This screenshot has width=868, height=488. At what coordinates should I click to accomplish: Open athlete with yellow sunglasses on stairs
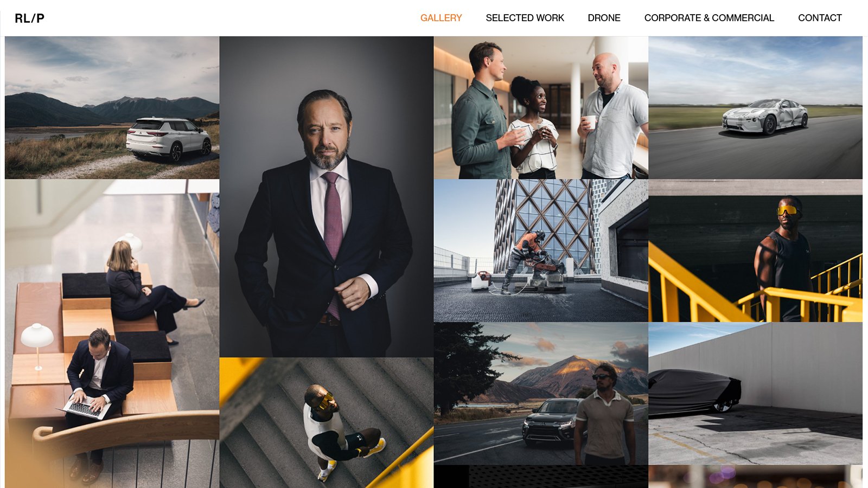(755, 251)
